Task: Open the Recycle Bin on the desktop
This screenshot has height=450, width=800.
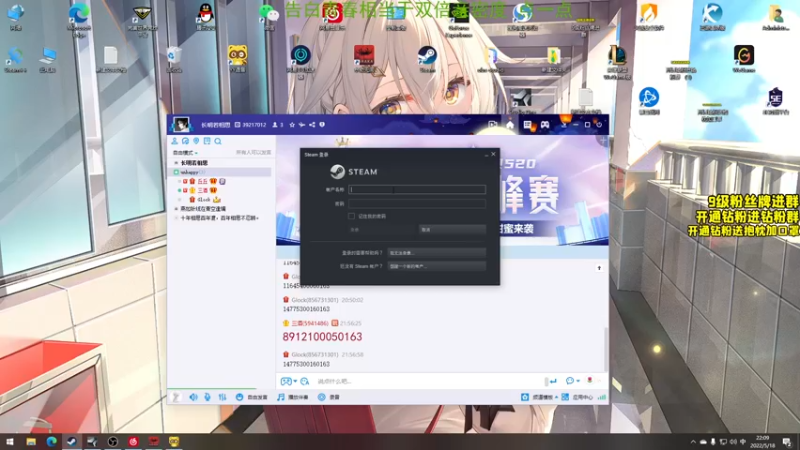Action: coord(174,59)
